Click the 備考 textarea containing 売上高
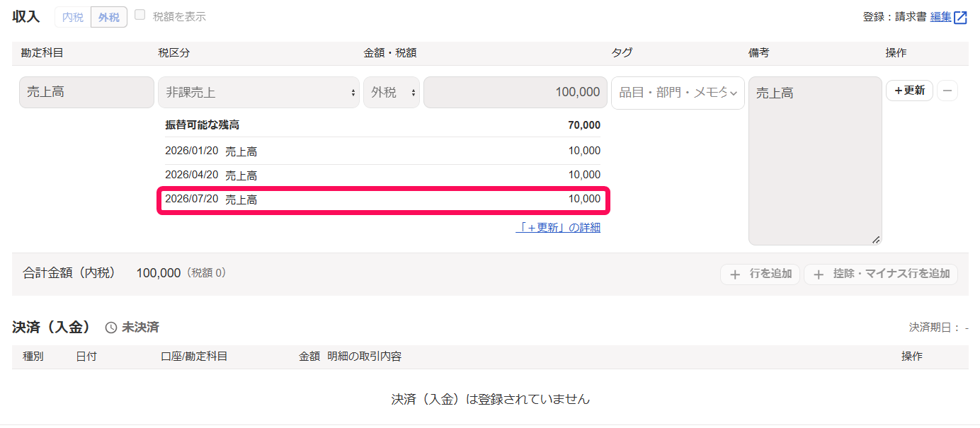Image resolution: width=980 pixels, height=428 pixels. [815, 161]
